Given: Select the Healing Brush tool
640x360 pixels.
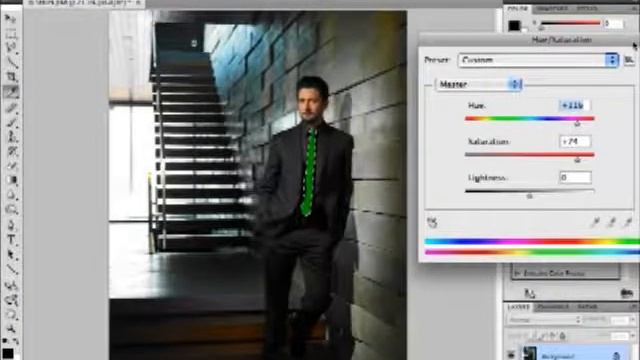Looking at the screenshot, I should tap(11, 108).
